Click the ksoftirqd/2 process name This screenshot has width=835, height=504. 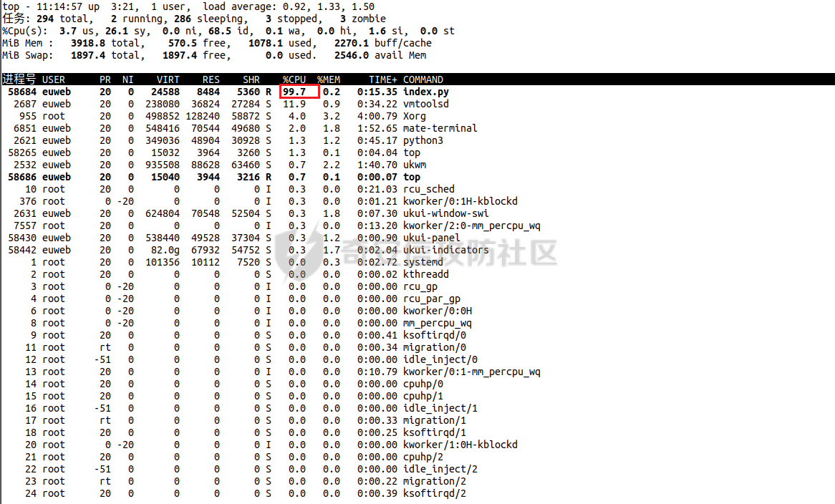click(435, 493)
